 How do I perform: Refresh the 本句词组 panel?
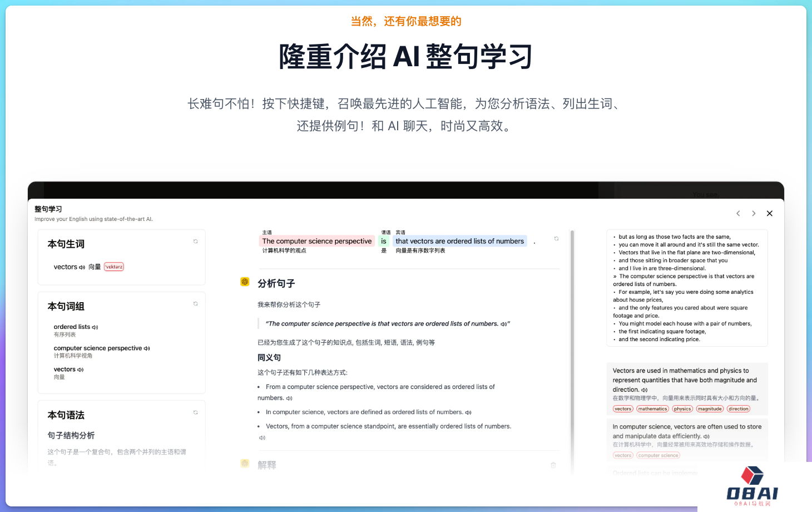pos(195,304)
